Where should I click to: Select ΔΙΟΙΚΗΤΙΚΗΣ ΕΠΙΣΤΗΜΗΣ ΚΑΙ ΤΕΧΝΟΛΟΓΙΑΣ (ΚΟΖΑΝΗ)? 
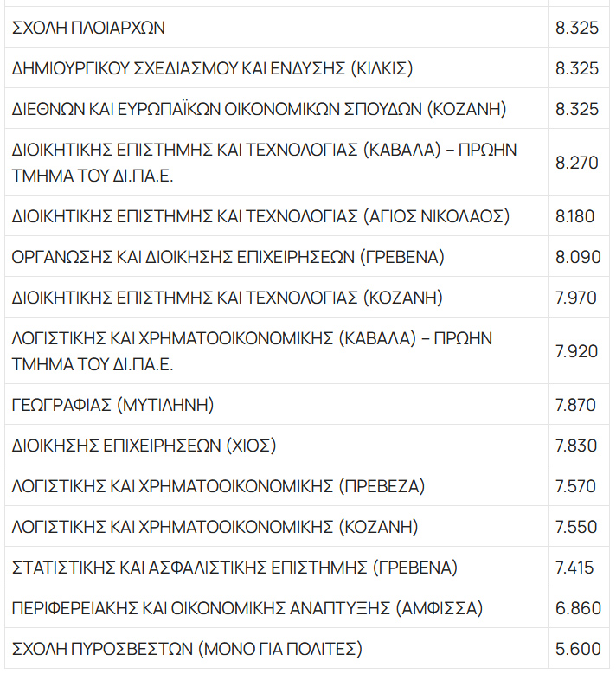pyautogui.click(x=228, y=298)
